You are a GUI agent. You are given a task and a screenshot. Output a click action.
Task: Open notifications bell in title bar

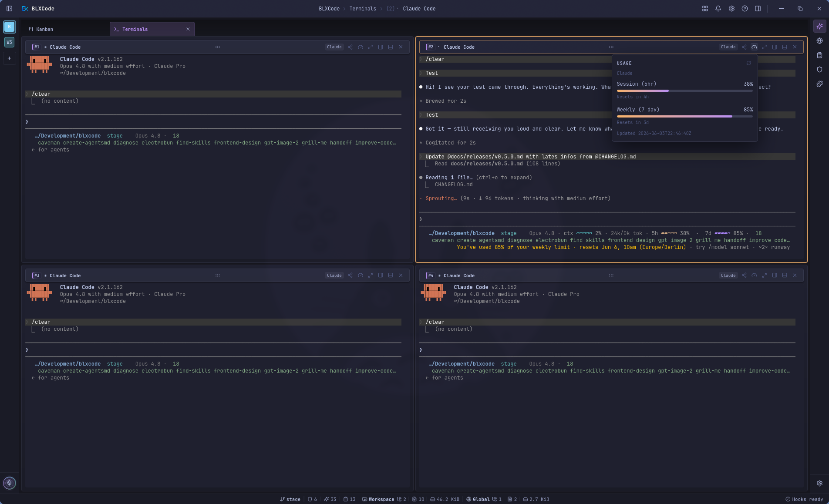[718, 9]
